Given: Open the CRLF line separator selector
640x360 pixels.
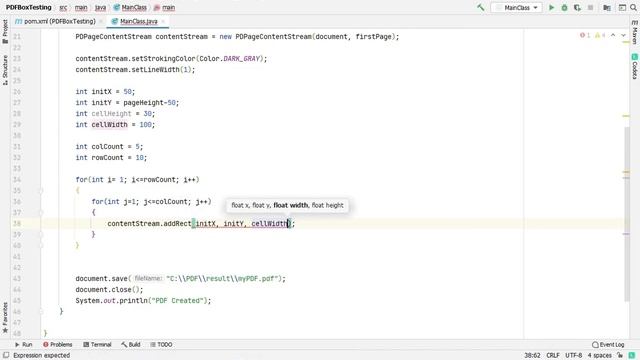Looking at the screenshot, I should [x=553, y=356].
